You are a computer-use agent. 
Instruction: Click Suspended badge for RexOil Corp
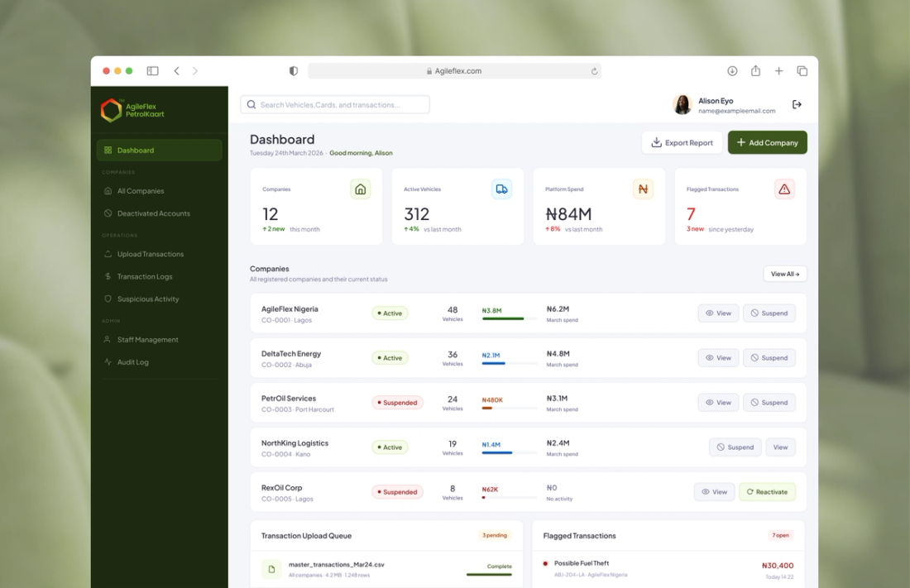[398, 491]
